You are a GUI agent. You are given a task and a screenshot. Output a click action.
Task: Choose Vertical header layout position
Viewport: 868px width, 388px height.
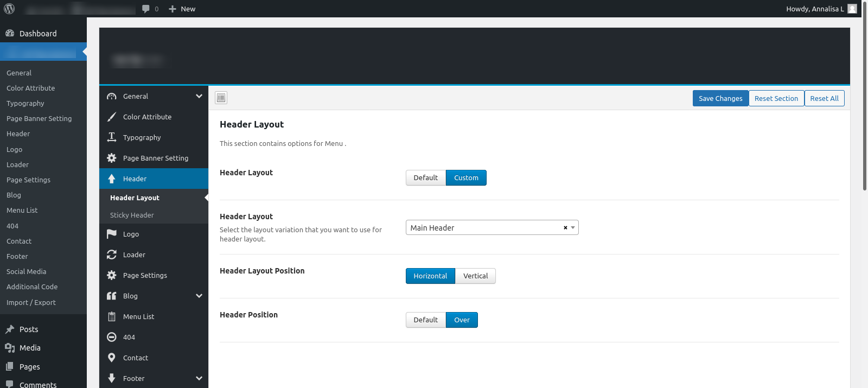pyautogui.click(x=475, y=276)
